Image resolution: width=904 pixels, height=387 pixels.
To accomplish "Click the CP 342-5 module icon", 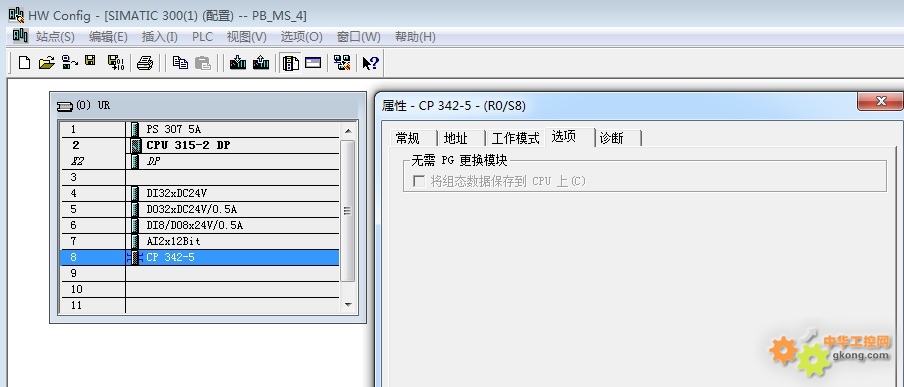I will [x=135, y=257].
